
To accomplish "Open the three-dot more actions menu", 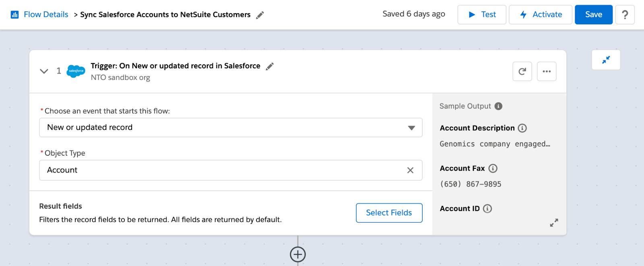I will (546, 72).
